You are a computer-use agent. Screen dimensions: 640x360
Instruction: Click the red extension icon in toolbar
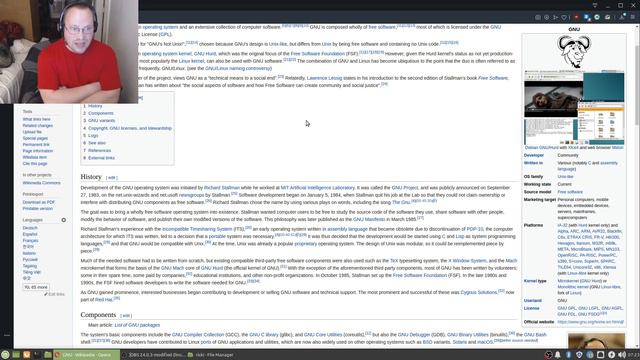coord(576,17)
